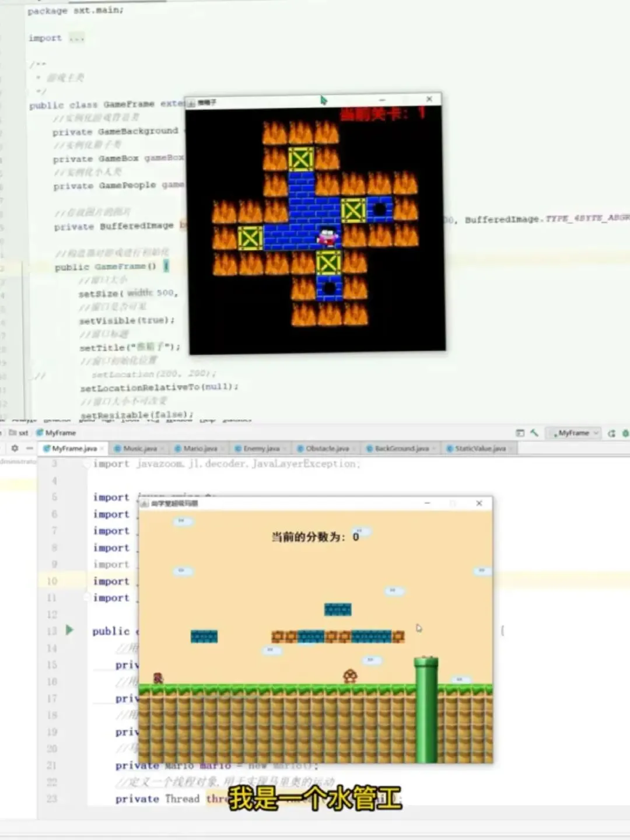
Task: Click the build hammer icon
Action: pos(534,433)
